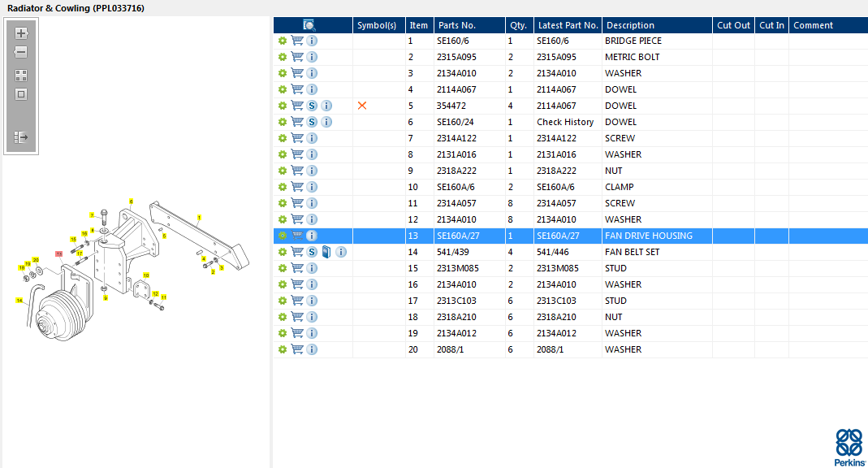The image size is (868, 468).
Task: Open supersession icon for FAN BELT SET
Action: pos(313,252)
